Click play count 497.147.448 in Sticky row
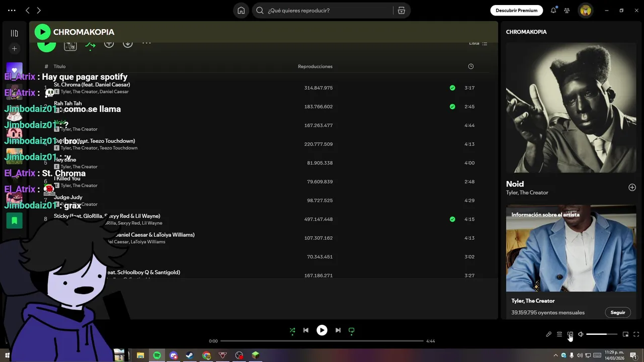This screenshot has height=362, width=644. pyautogui.click(x=318, y=219)
